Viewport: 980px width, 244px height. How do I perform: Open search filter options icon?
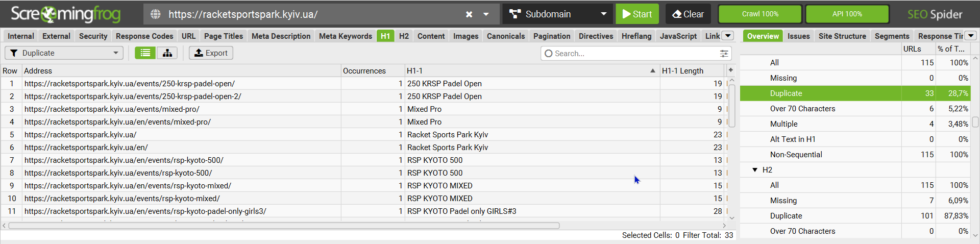pos(724,53)
